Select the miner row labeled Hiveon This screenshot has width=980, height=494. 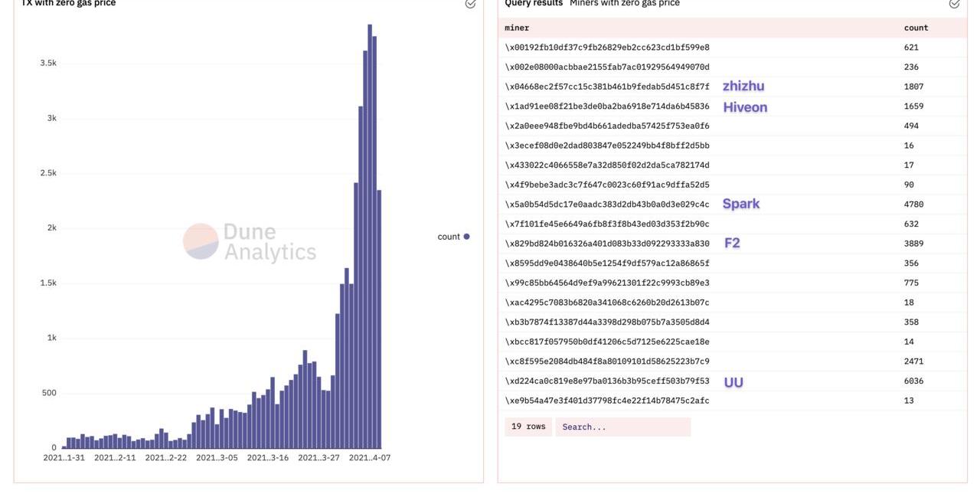[x=607, y=106]
